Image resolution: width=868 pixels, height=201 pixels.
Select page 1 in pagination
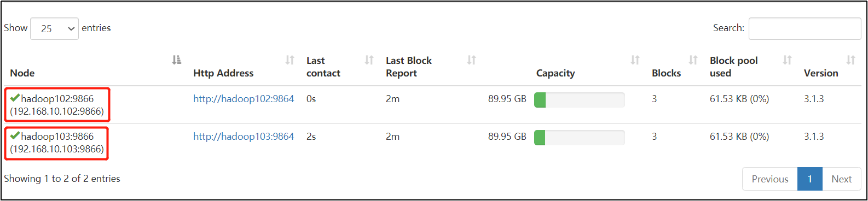[x=810, y=179]
